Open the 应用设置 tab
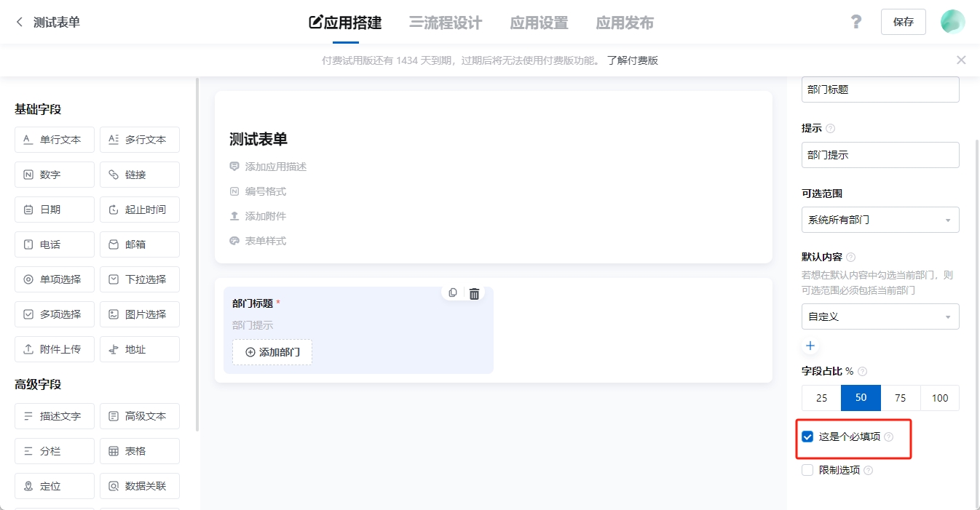The image size is (980, 510). (539, 23)
